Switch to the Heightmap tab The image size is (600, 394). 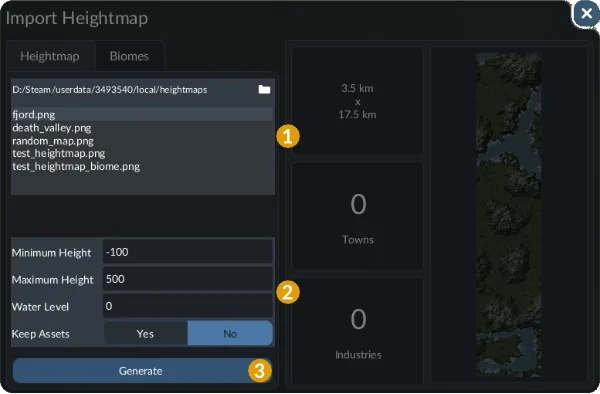[x=50, y=56]
